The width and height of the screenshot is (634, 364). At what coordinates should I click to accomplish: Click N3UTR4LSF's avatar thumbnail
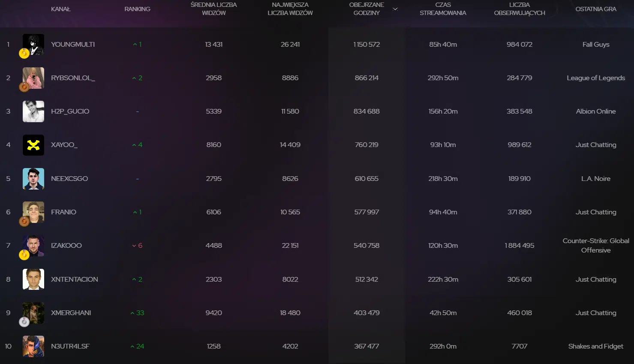click(x=33, y=346)
